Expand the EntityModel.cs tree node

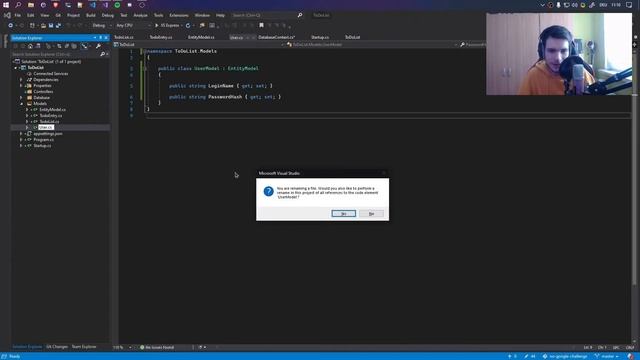point(27,110)
